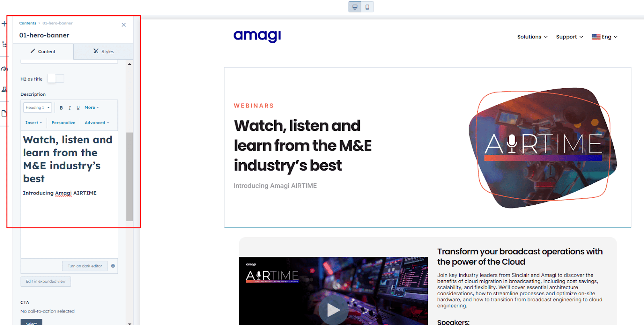The height and width of the screenshot is (325, 644).
Task: Click Edit in expanded view
Action: tap(46, 282)
